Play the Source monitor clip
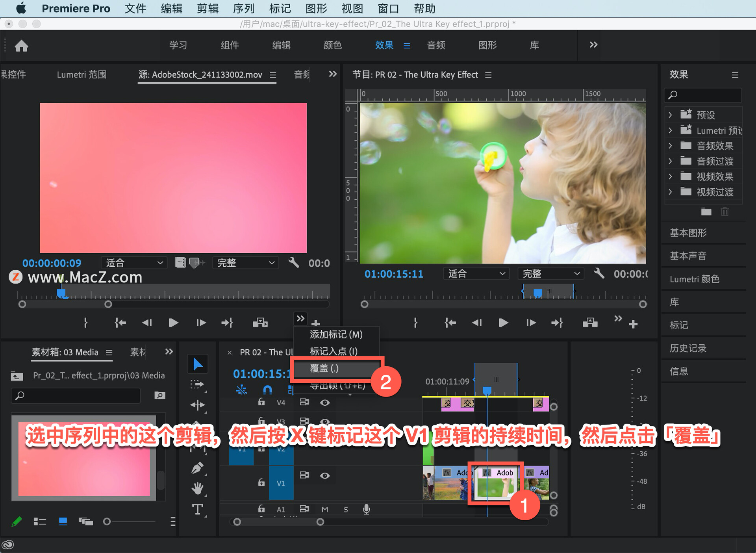This screenshot has width=756, height=553. (173, 323)
